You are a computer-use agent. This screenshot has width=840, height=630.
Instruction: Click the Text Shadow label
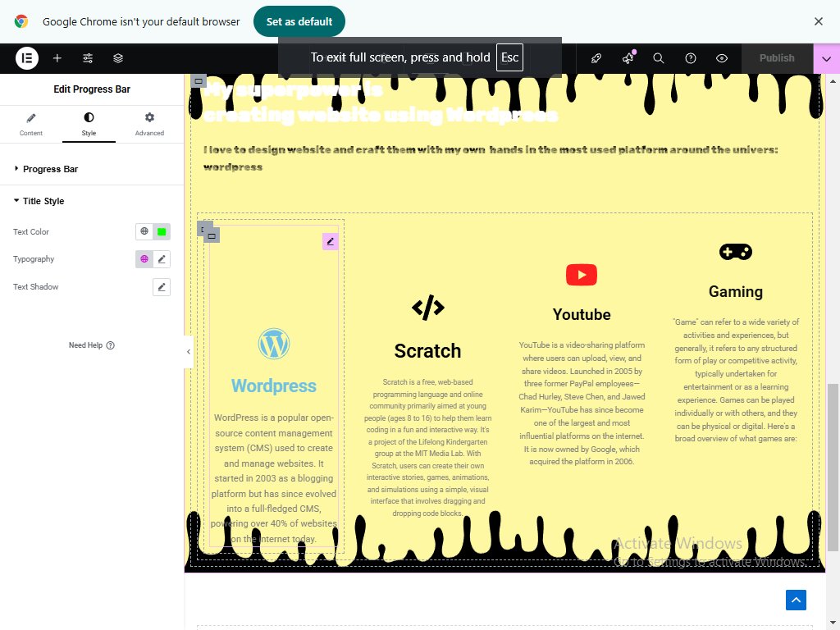pos(36,286)
